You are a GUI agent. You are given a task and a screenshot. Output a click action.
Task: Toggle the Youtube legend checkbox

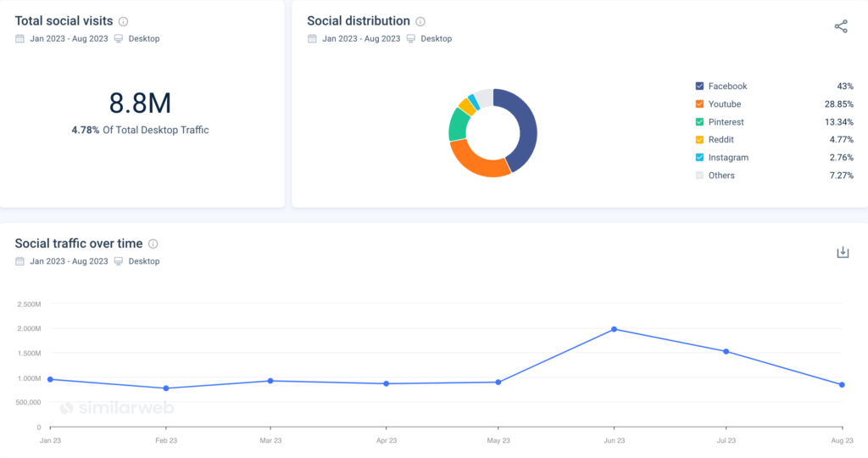tap(699, 104)
